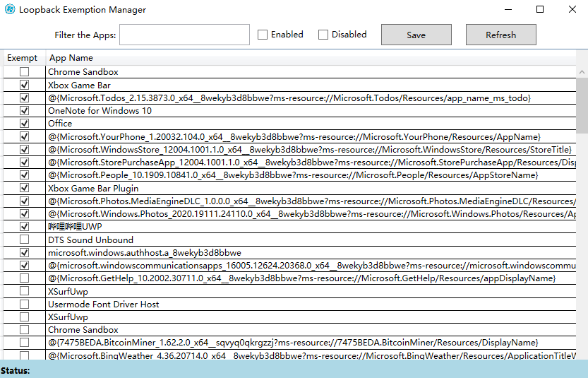Uncheck the Microsoft.WindowsStore exemption checkbox
Screen dimensions: 588x378
coord(25,149)
